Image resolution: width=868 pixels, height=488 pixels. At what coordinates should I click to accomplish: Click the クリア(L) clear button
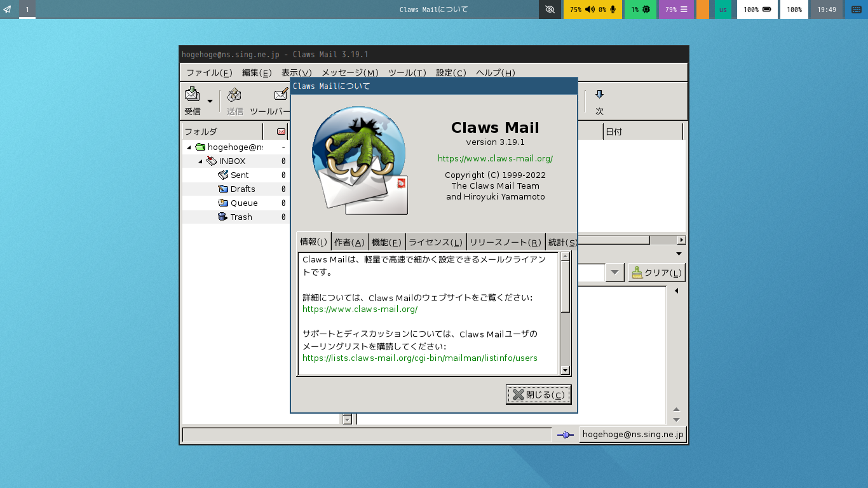click(656, 273)
